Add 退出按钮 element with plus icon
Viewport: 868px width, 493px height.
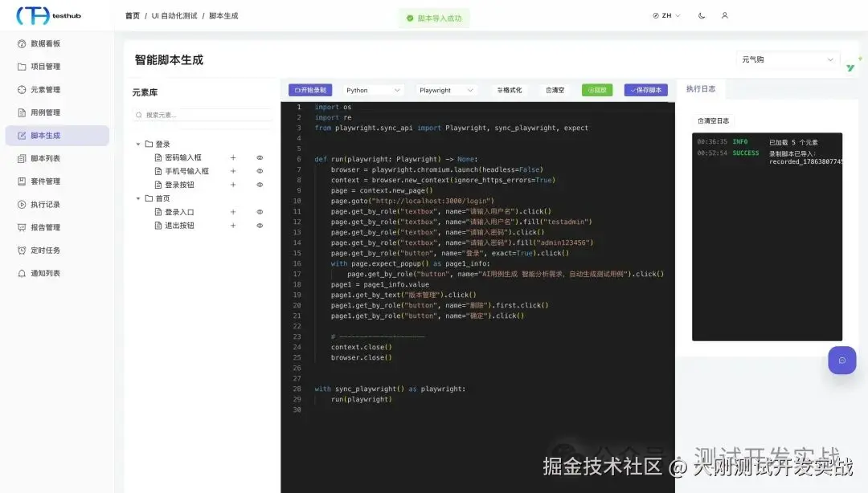pyautogui.click(x=233, y=226)
